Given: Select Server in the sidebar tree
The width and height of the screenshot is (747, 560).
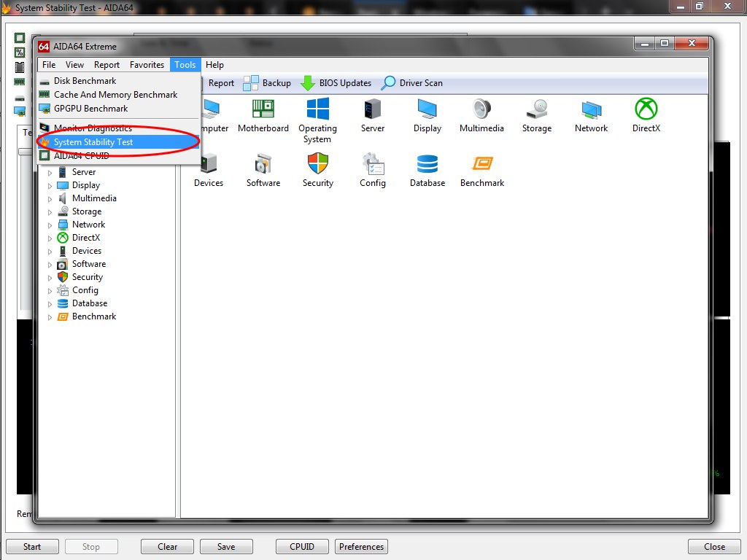Looking at the screenshot, I should pos(84,172).
